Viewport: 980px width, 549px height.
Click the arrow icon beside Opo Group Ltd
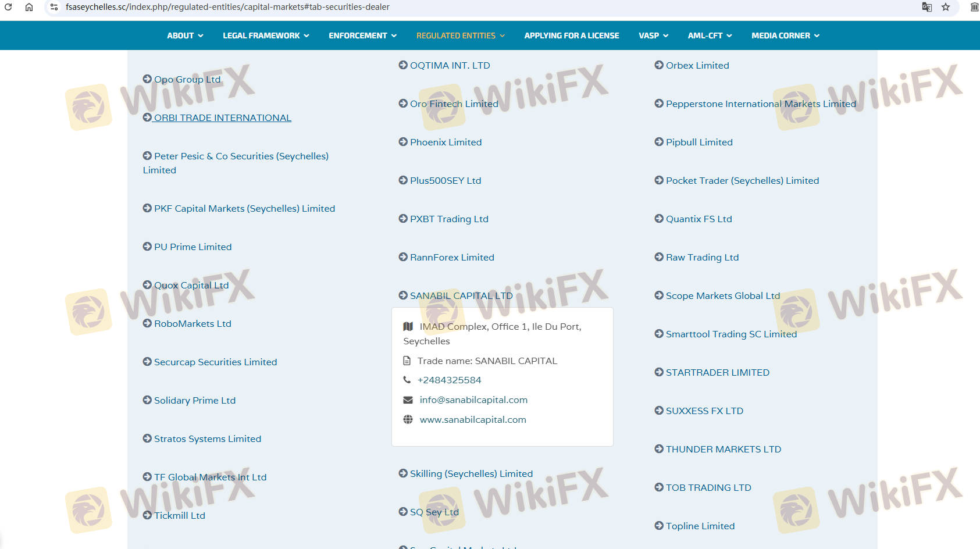coord(147,79)
